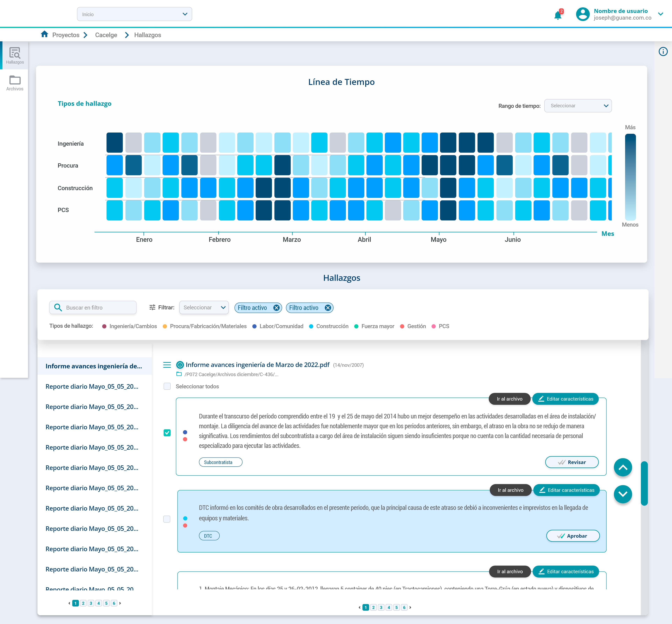
Task: Go to Cacelge in the breadcrumb
Action: pyautogui.click(x=106, y=35)
